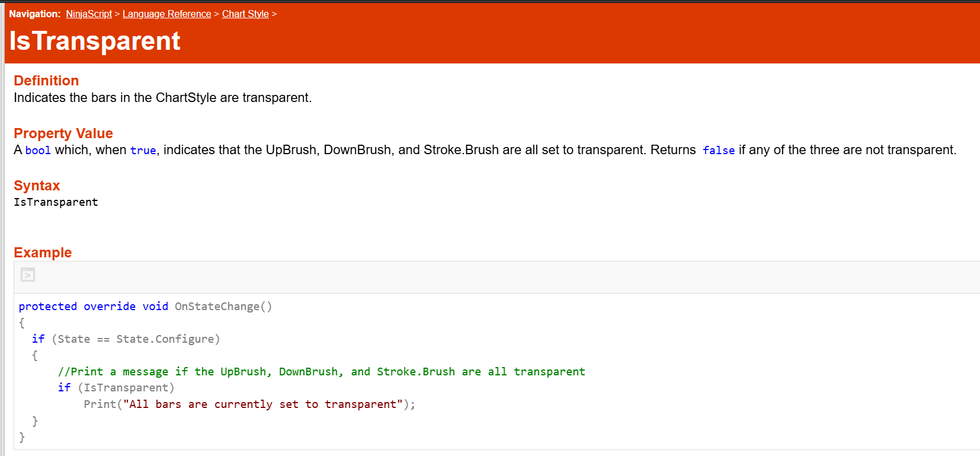This screenshot has height=456, width=980.
Task: Click the blue 'true' keyword in the description
Action: pyautogui.click(x=143, y=151)
